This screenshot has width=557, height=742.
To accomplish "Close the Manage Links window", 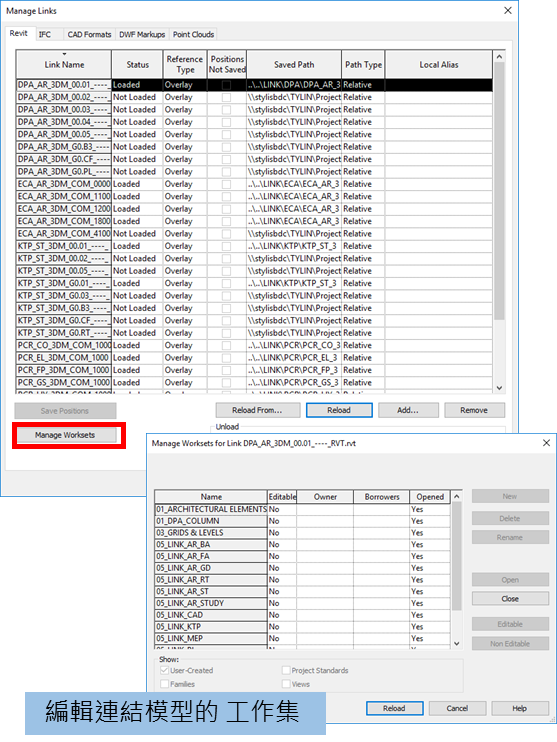I will click(x=508, y=10).
